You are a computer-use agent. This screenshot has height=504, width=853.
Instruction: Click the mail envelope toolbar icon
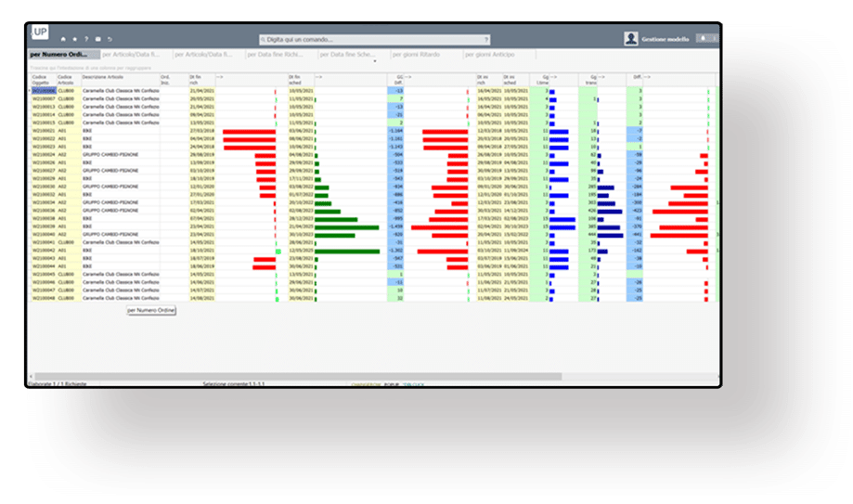(97, 40)
